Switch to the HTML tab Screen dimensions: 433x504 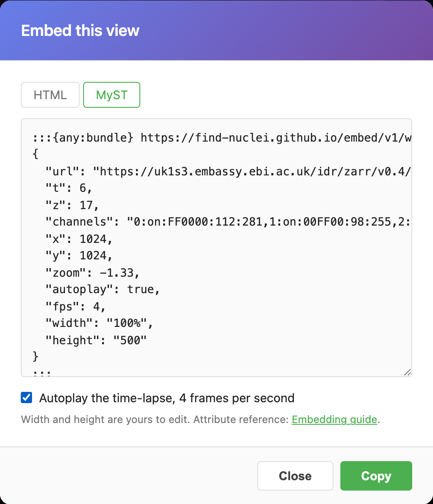coord(50,95)
